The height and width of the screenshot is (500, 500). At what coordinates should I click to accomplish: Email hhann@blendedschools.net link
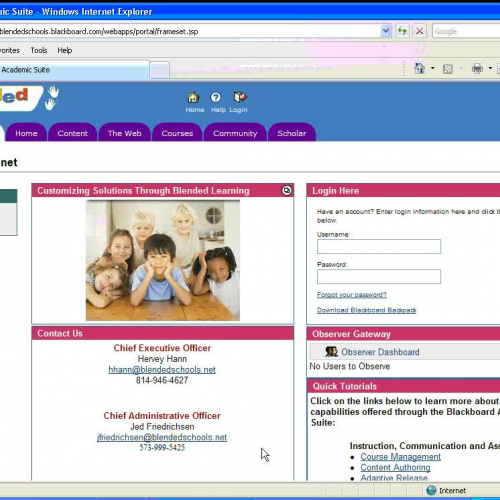click(162, 370)
